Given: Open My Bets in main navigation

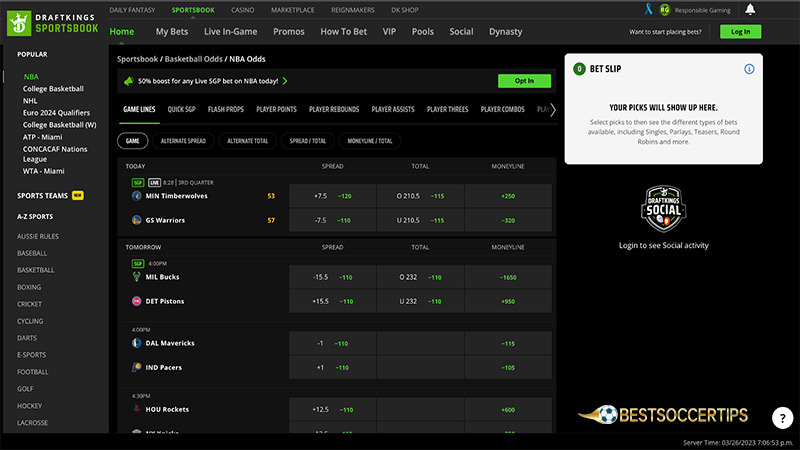Looking at the screenshot, I should (172, 32).
